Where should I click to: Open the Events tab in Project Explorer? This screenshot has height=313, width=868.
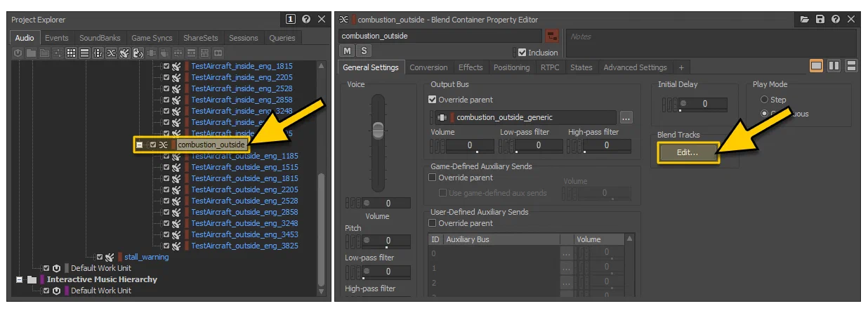coord(57,38)
